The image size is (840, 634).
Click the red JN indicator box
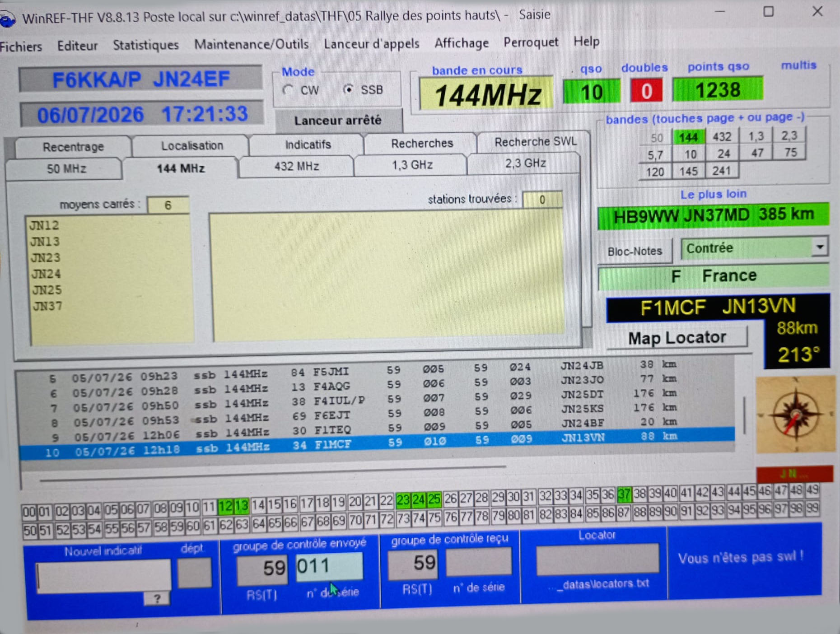point(794,473)
